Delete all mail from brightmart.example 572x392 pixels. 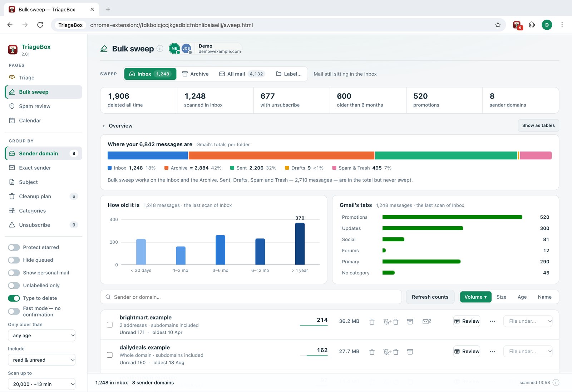click(x=372, y=322)
